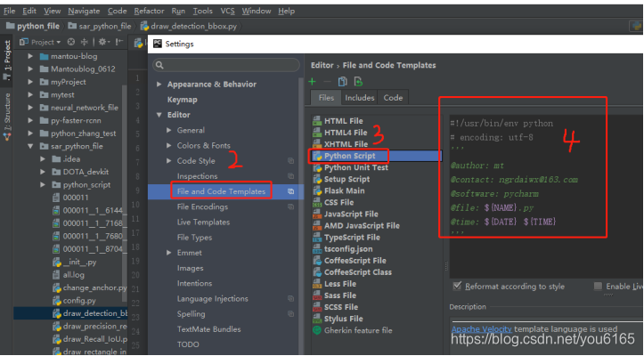This screenshot has width=644, height=356.
Task: Click the copy icon beside Spelling
Action: tap(290, 314)
